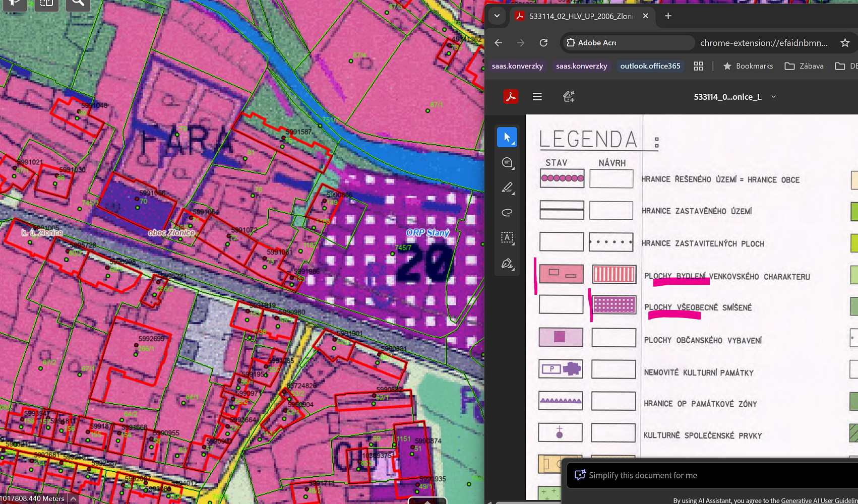The height and width of the screenshot is (504, 858).
Task: Click the obec Zlonice map label
Action: [x=171, y=233]
